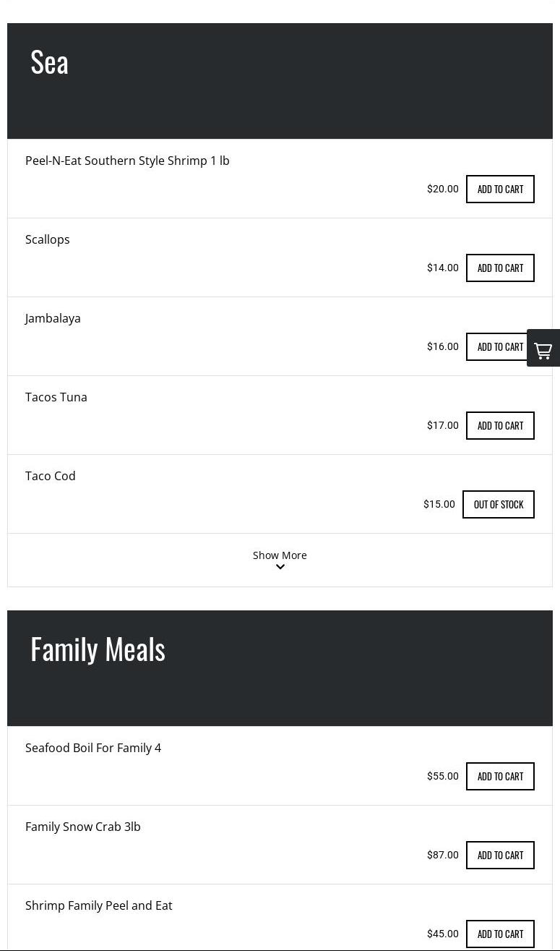Add Scallops to the cart
560x951 pixels.
tap(500, 268)
